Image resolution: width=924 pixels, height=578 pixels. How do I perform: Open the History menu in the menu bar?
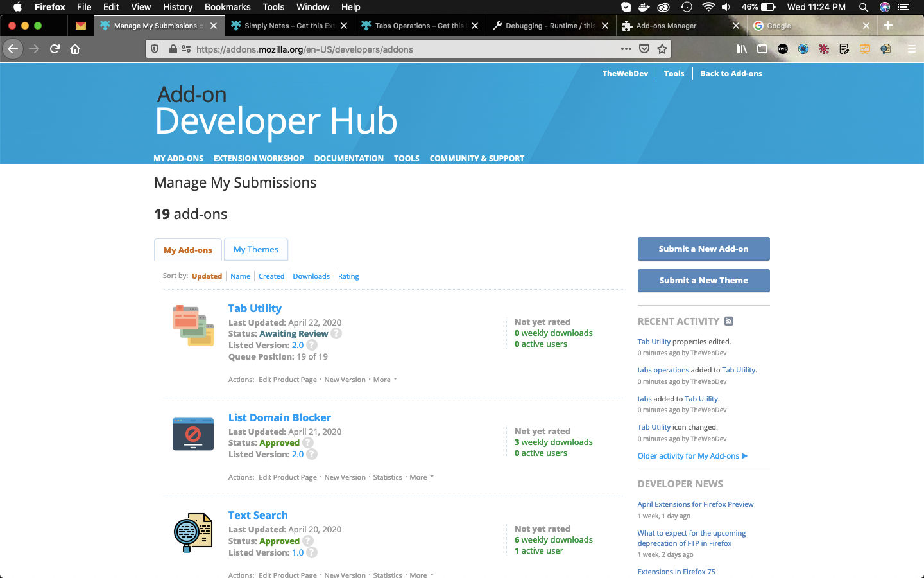pyautogui.click(x=178, y=7)
